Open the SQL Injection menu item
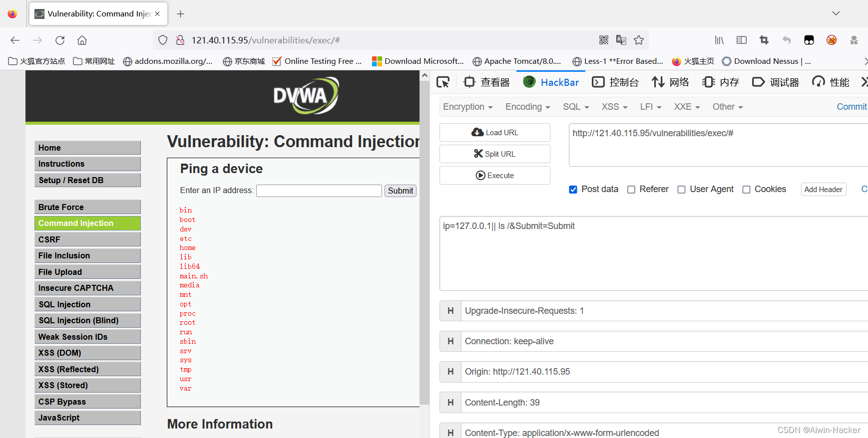The height and width of the screenshot is (438, 868). point(87,304)
